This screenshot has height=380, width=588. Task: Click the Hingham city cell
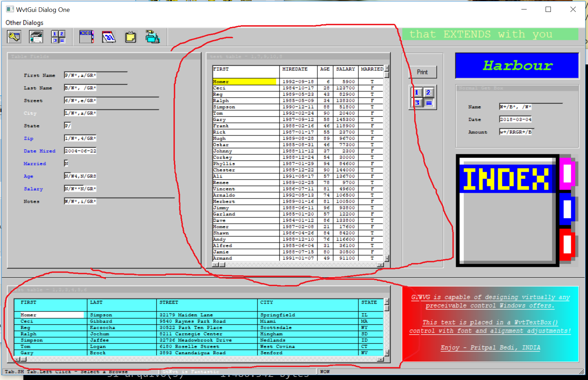click(x=308, y=334)
